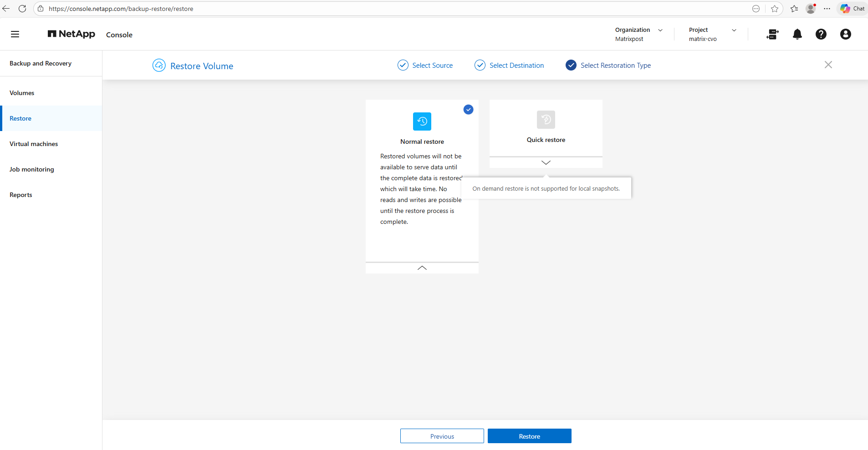The image size is (868, 450).
Task: Click Backup and Recovery heading
Action: pyautogui.click(x=41, y=64)
